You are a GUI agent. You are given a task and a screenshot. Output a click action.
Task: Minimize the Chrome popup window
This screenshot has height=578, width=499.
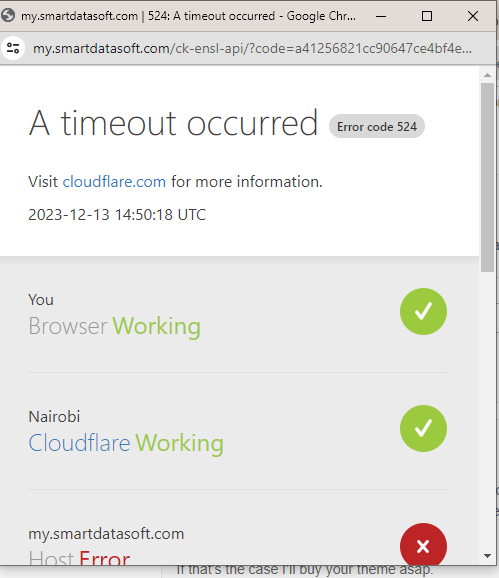click(x=381, y=16)
